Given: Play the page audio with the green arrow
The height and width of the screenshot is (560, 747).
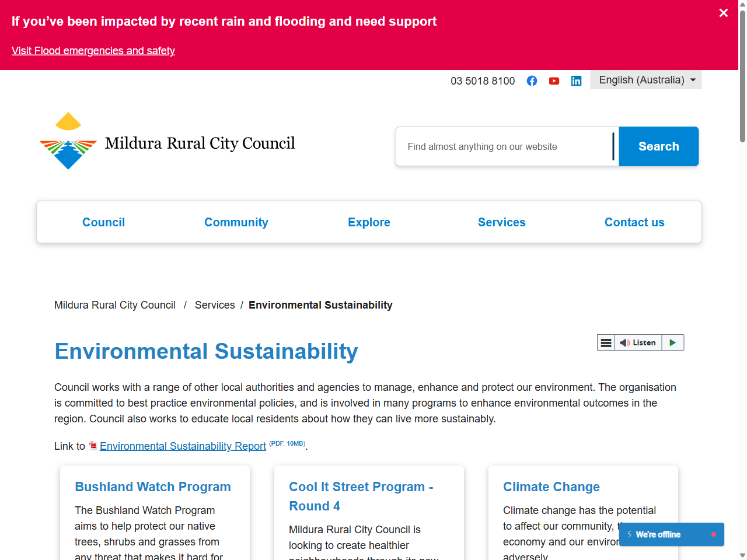Looking at the screenshot, I should (x=673, y=342).
